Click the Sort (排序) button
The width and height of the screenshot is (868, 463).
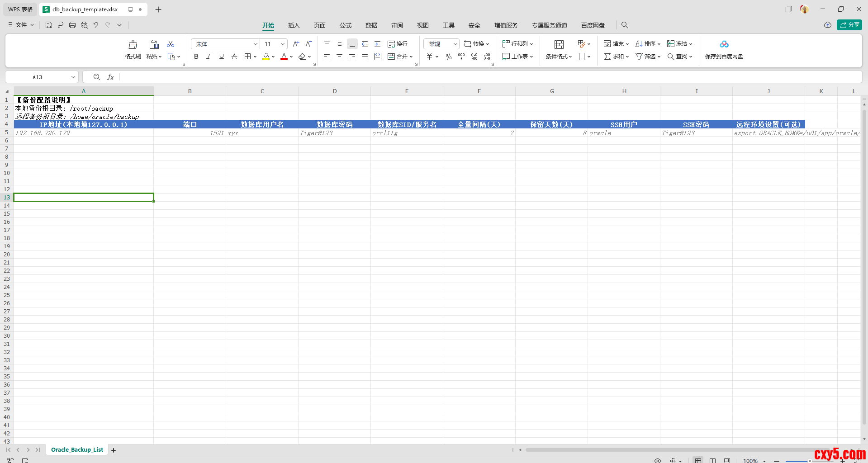point(648,44)
